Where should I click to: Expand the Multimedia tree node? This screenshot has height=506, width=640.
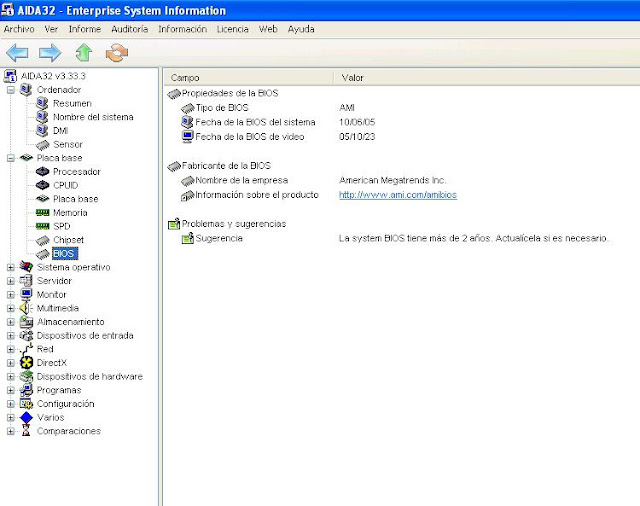(x=11, y=308)
